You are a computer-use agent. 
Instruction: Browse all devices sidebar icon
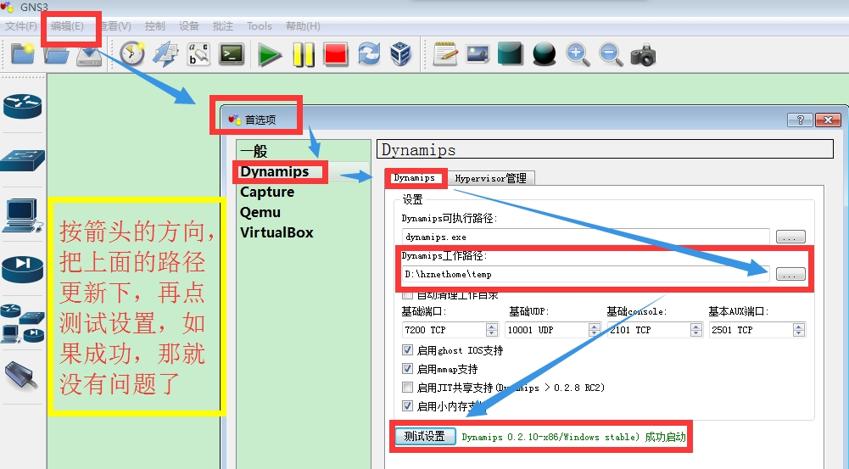(22, 323)
